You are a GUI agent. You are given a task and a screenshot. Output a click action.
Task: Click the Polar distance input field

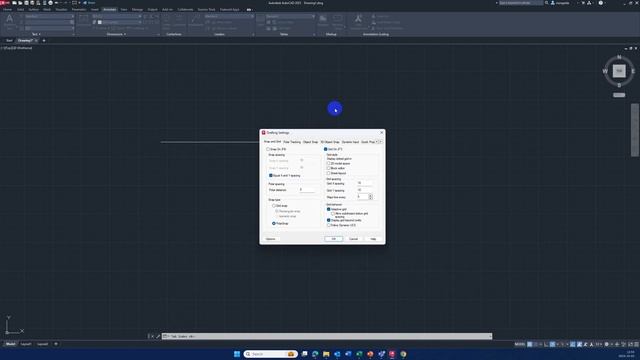click(x=307, y=190)
